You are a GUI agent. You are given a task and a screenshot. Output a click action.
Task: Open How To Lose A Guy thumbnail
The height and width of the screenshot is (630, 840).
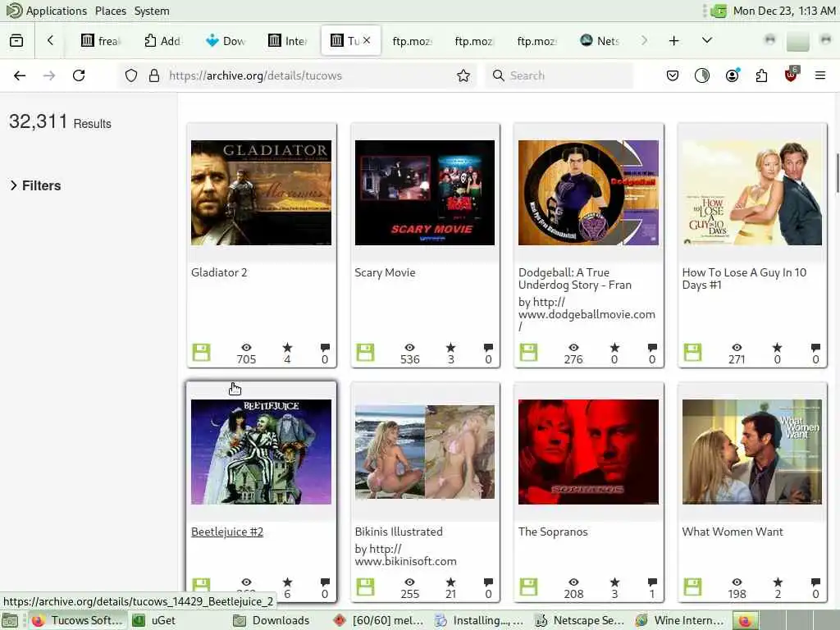coord(752,193)
